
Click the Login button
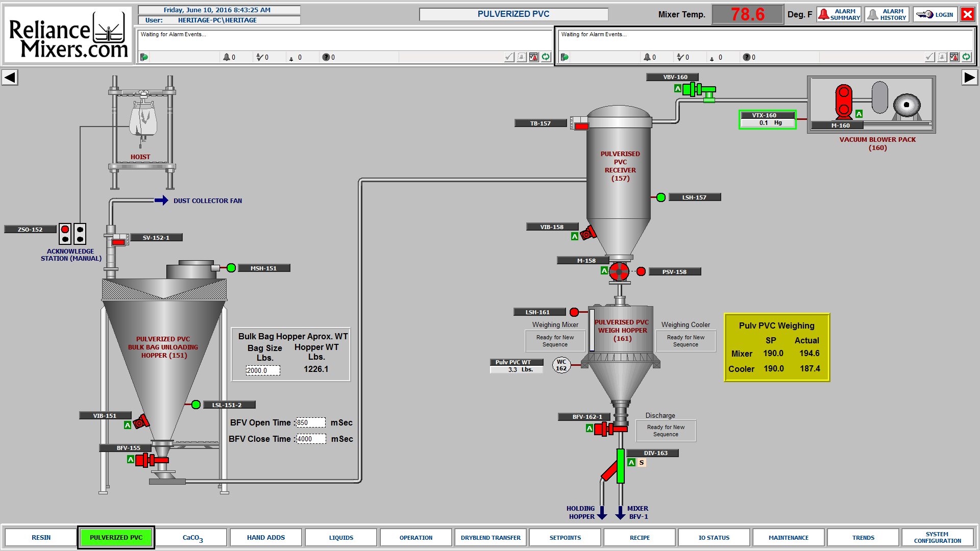coord(935,14)
